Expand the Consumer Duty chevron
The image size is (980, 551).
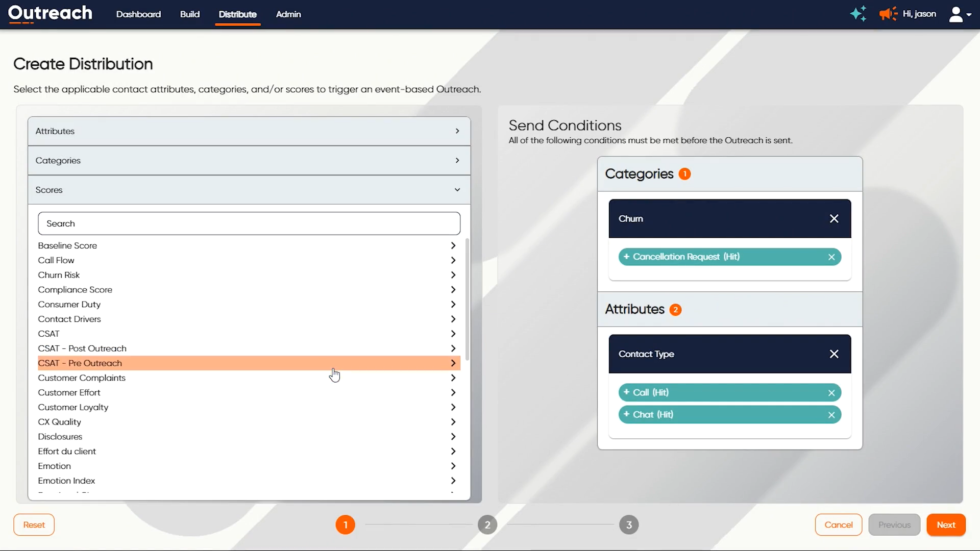(453, 305)
